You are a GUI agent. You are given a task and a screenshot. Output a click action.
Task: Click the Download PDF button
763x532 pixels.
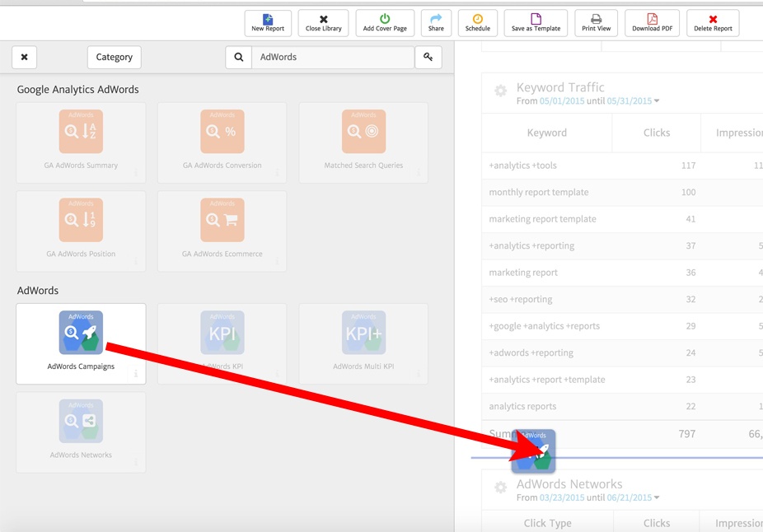[651, 24]
